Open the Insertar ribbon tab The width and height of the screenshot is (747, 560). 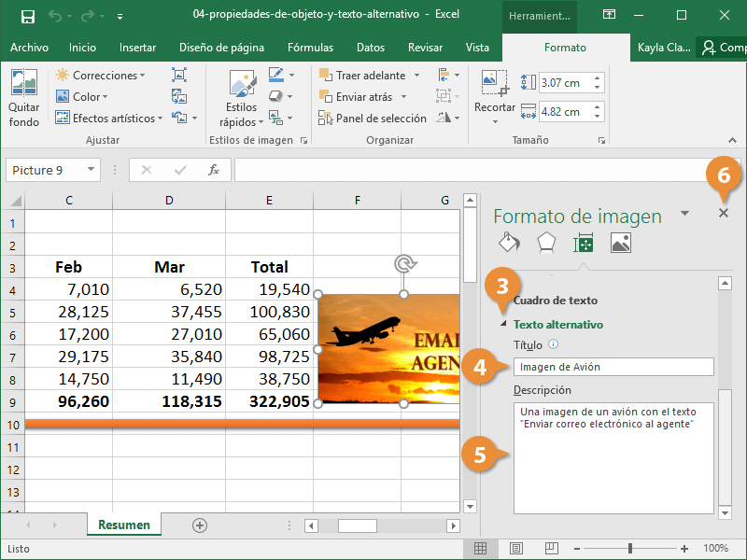click(x=137, y=48)
